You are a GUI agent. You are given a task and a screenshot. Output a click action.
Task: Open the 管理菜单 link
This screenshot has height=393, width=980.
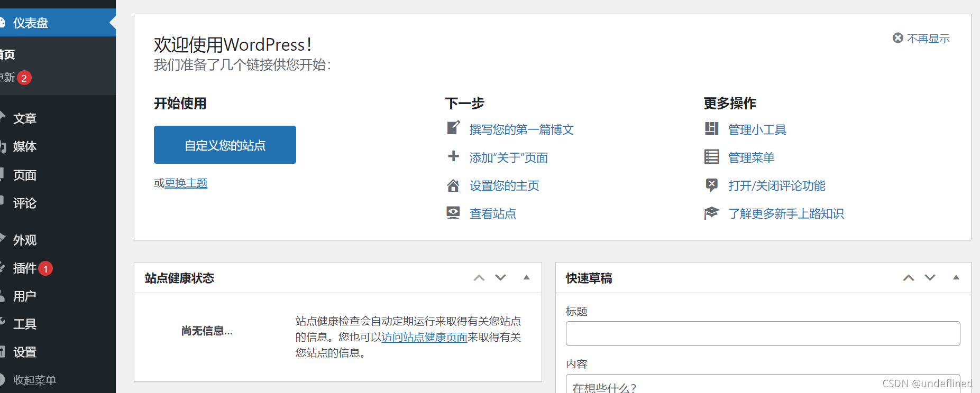coord(752,157)
